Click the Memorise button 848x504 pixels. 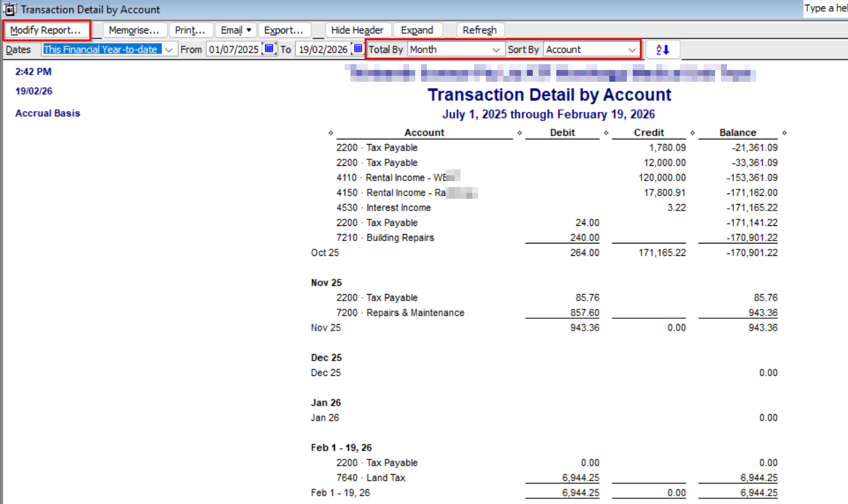[x=134, y=30]
